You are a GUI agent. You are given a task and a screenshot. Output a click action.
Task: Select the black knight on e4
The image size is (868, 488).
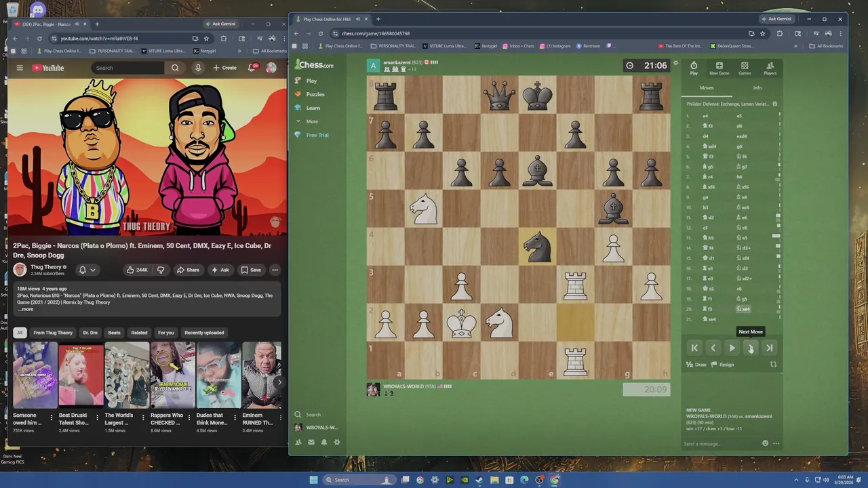tap(538, 246)
